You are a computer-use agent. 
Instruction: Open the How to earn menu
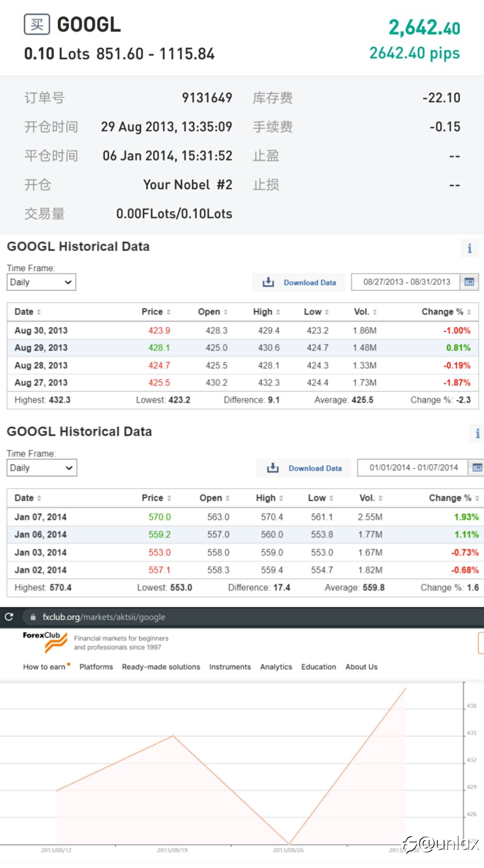point(44,667)
